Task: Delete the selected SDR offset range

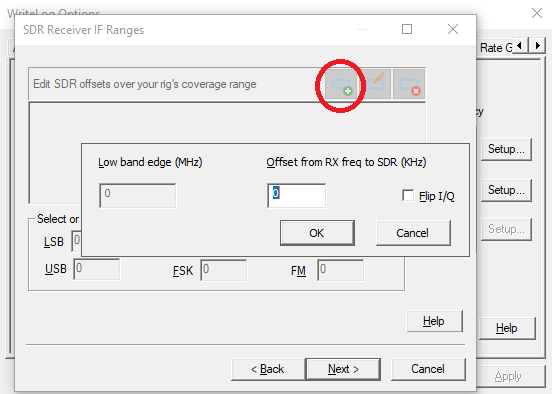Action: point(409,84)
